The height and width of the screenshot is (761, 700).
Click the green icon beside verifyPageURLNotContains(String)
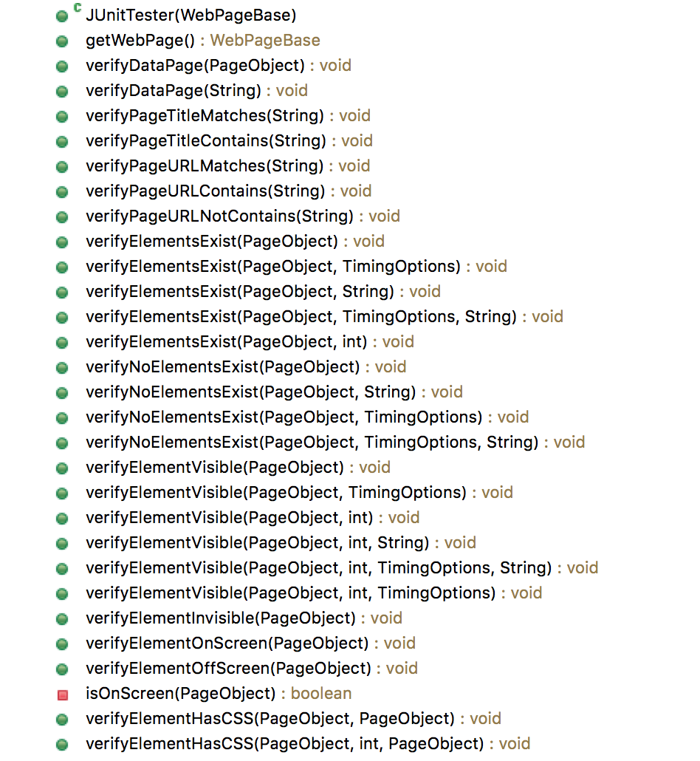(62, 217)
